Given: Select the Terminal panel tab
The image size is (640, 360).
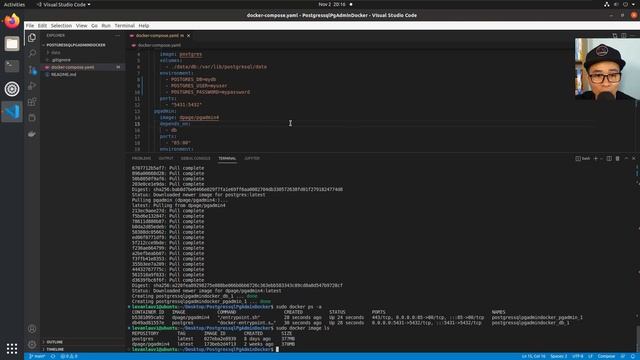Looking at the screenshot, I should (x=227, y=158).
